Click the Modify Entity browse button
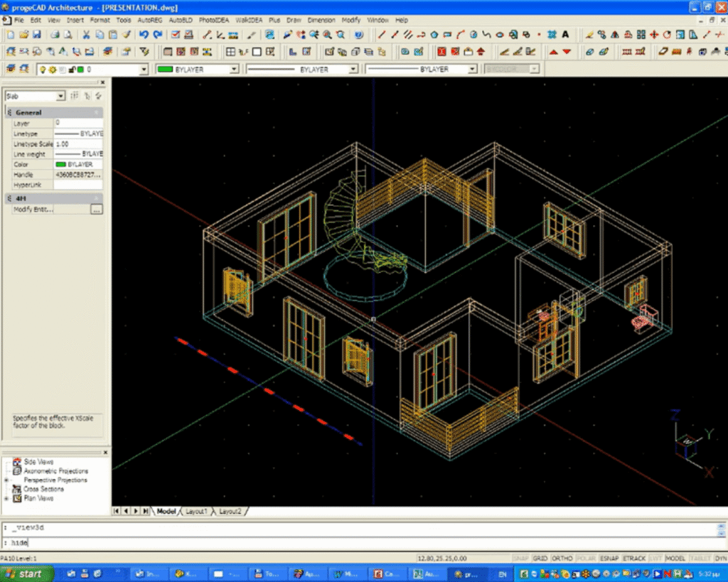Screen dimensions: 728x582 pos(97,208)
